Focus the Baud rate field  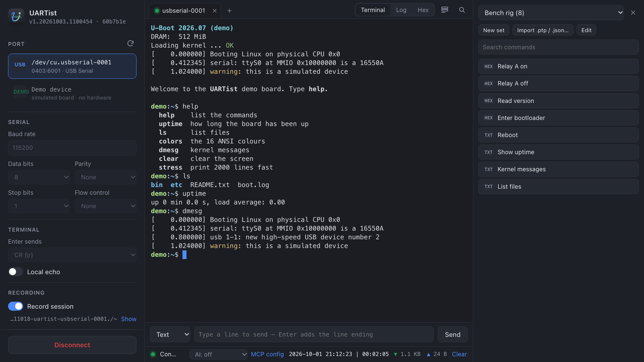72,148
